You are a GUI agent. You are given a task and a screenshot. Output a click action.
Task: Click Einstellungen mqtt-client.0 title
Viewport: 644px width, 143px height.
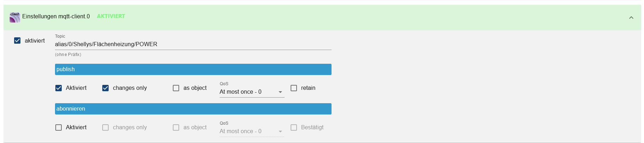[x=56, y=16]
